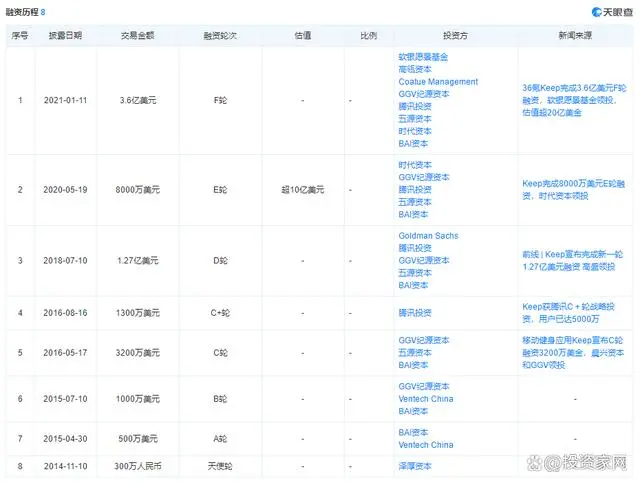Select the date cell 2020-05-19
640x485 pixels.
pos(65,190)
